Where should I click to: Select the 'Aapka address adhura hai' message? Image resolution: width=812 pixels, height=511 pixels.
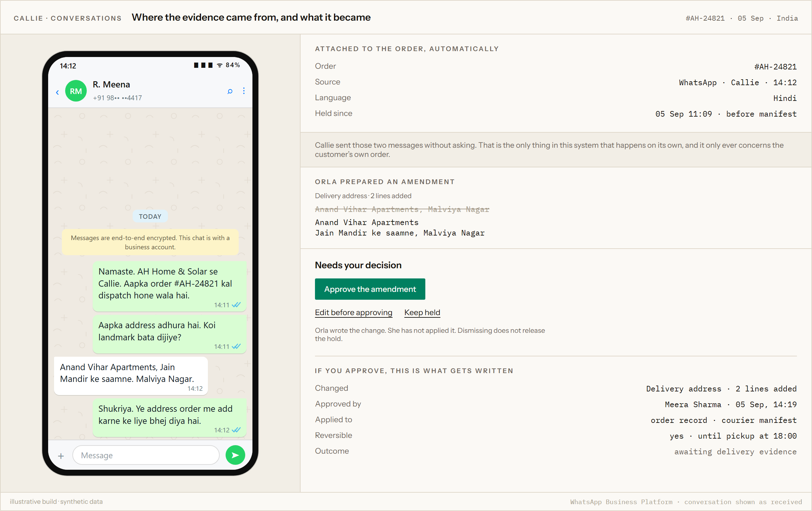point(170,334)
